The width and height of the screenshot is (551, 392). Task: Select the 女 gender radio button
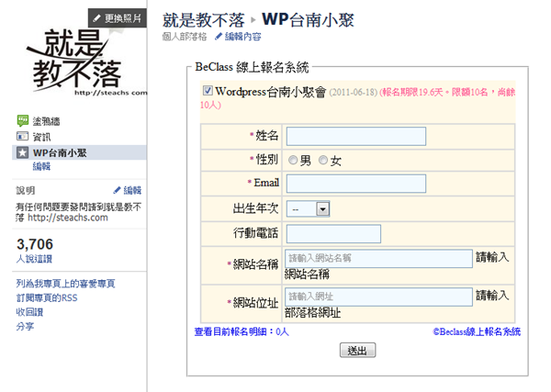coord(323,160)
